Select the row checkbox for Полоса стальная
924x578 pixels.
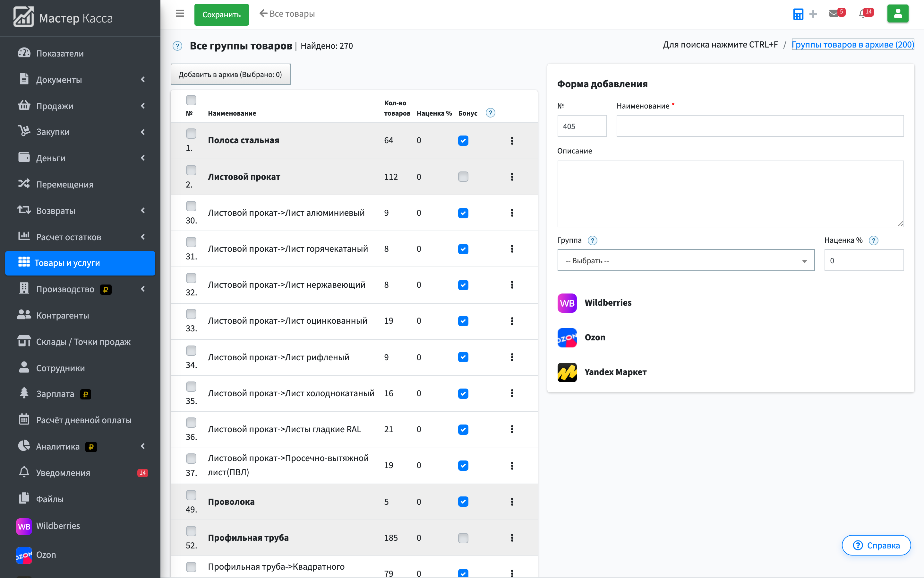coord(191,133)
